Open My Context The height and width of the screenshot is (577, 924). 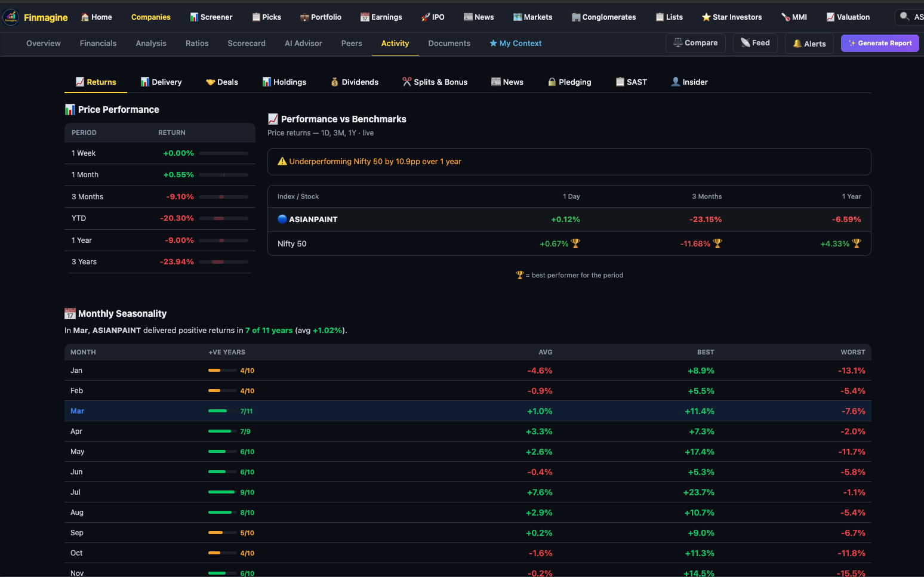tap(515, 43)
